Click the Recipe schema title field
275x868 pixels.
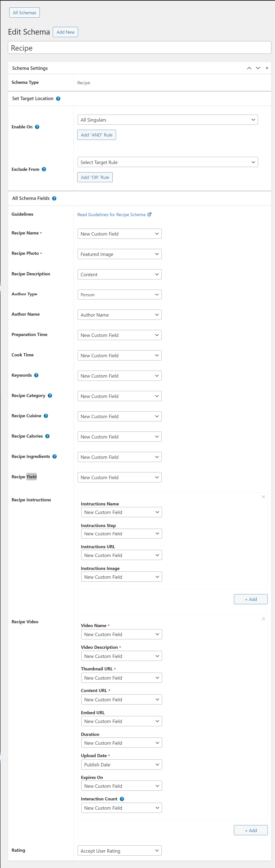pyautogui.click(x=139, y=48)
